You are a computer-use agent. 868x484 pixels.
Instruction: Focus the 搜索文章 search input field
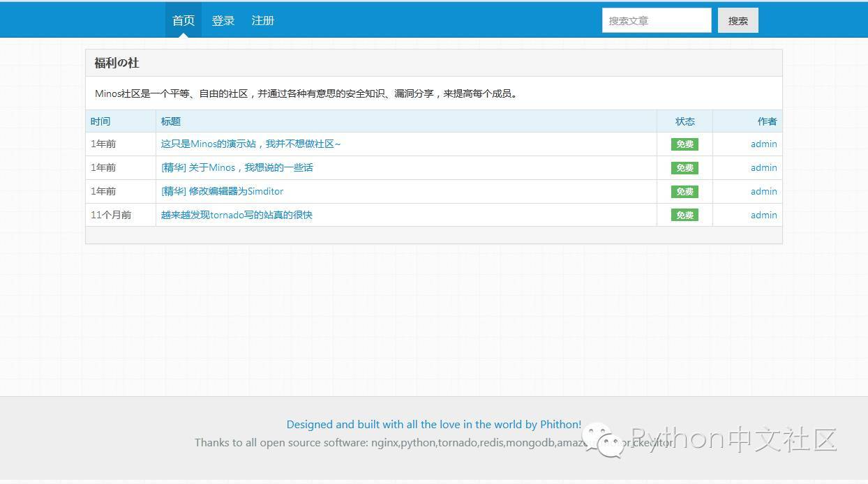(656, 21)
